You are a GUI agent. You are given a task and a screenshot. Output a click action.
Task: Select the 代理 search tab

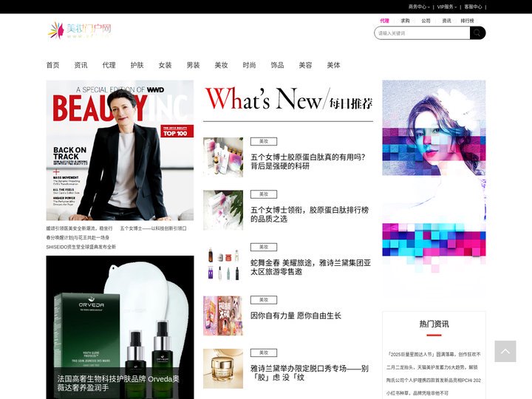pos(384,21)
